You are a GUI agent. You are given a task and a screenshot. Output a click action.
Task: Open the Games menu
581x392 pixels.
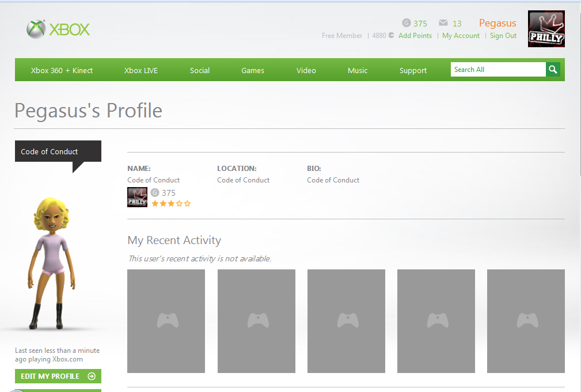pyautogui.click(x=253, y=70)
